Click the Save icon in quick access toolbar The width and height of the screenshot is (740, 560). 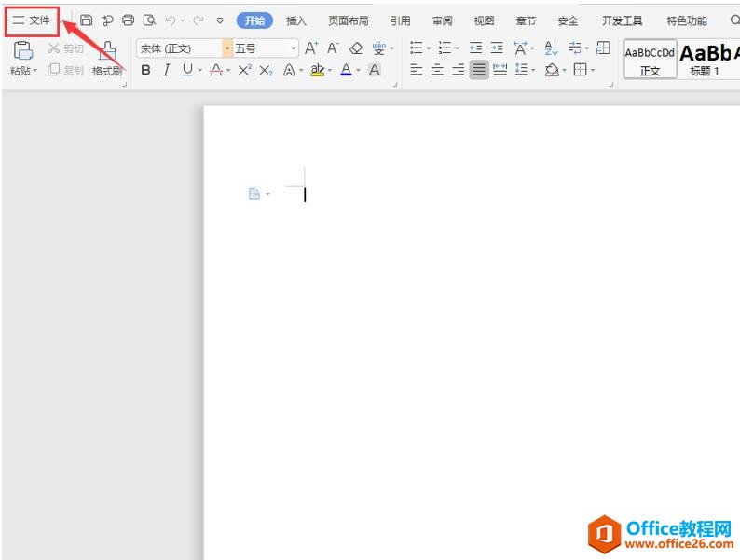[87, 20]
